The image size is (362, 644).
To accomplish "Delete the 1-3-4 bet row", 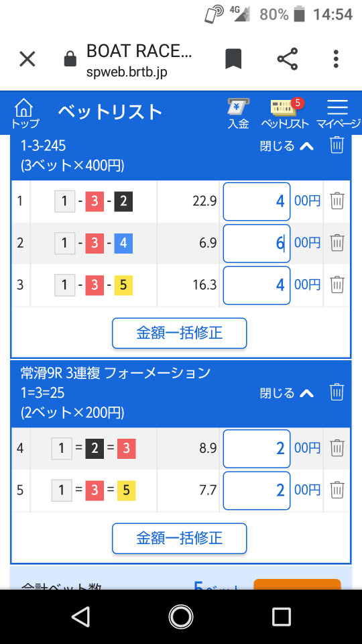I will [337, 243].
